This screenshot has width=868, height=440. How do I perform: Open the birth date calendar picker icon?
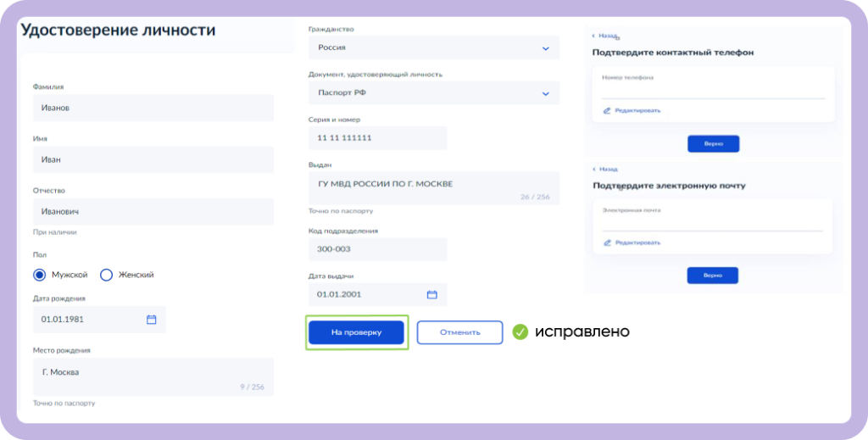pyautogui.click(x=151, y=320)
